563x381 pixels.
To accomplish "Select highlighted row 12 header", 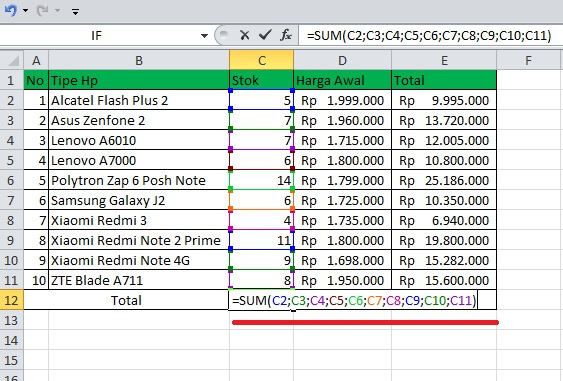I will click(11, 300).
